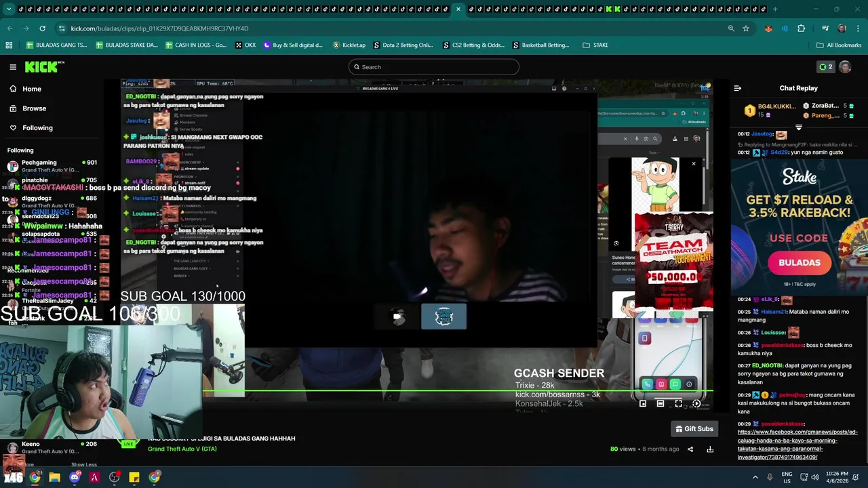Click Show Less under the Following list

tap(84, 465)
